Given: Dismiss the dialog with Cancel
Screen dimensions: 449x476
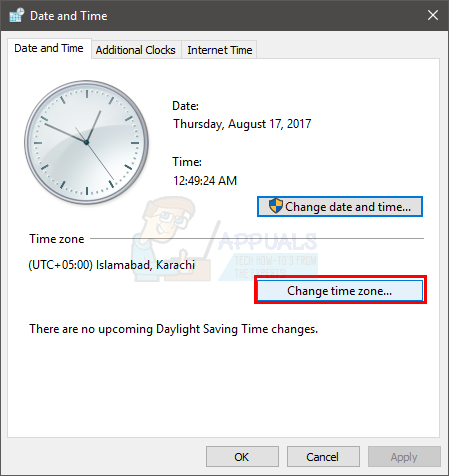Looking at the screenshot, I should 323,457.
